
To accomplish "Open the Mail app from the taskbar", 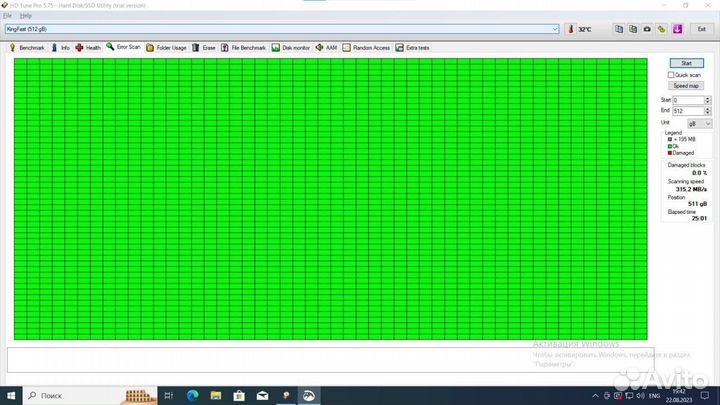I will click(263, 395).
